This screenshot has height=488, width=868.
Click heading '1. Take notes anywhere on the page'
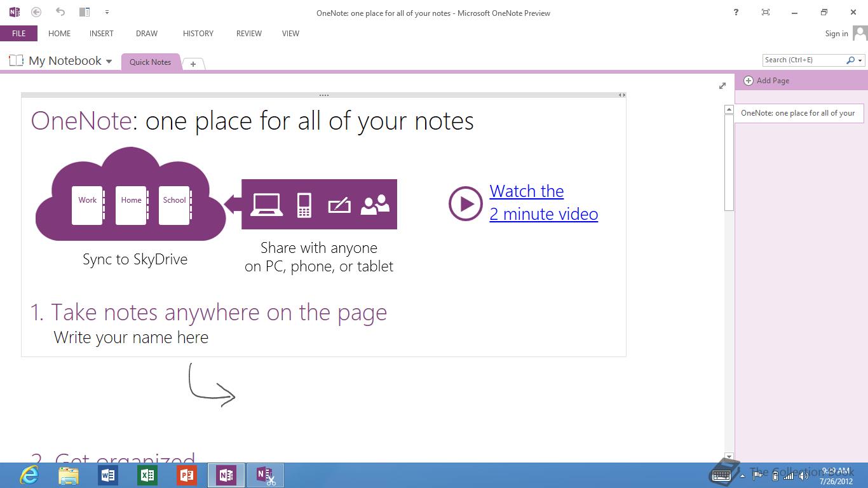click(x=209, y=312)
